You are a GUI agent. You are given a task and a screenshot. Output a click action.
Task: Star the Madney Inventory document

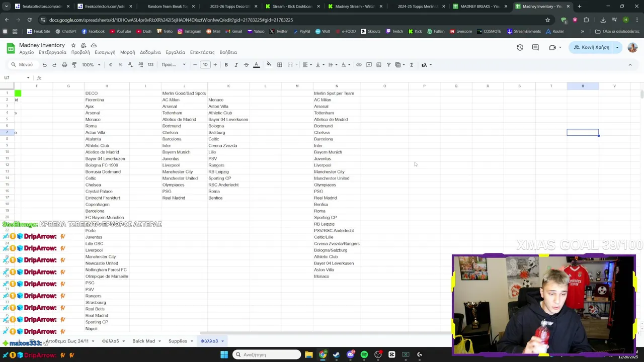[73, 45]
